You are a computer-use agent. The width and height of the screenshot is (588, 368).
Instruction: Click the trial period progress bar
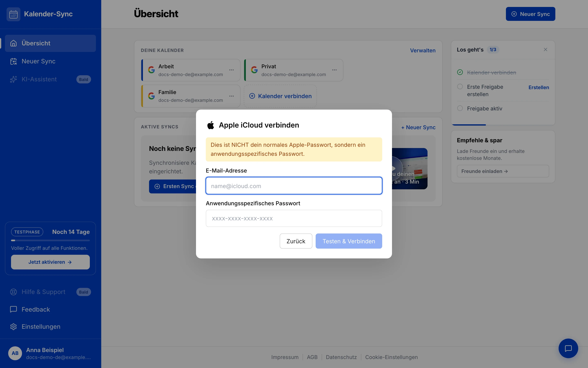coord(50,240)
